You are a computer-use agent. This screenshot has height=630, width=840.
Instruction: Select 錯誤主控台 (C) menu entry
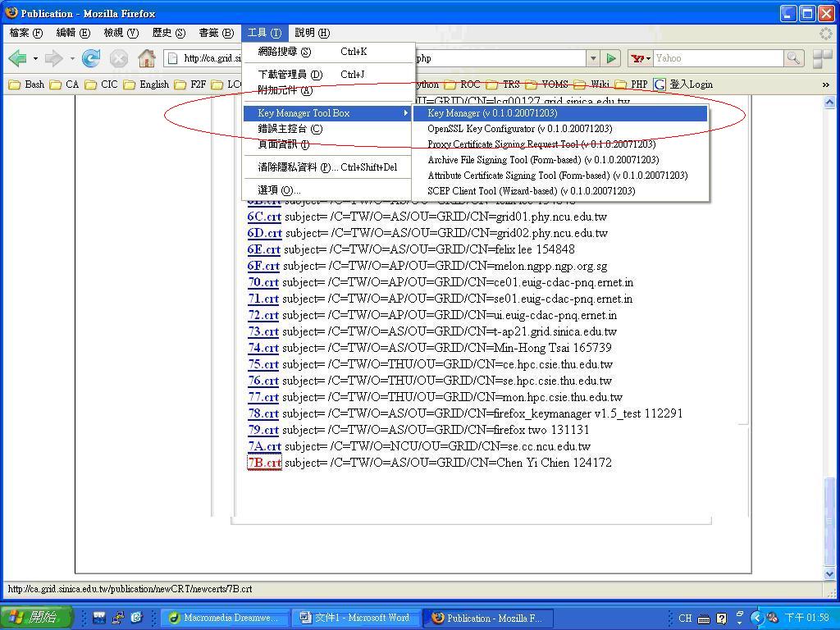[328, 129]
